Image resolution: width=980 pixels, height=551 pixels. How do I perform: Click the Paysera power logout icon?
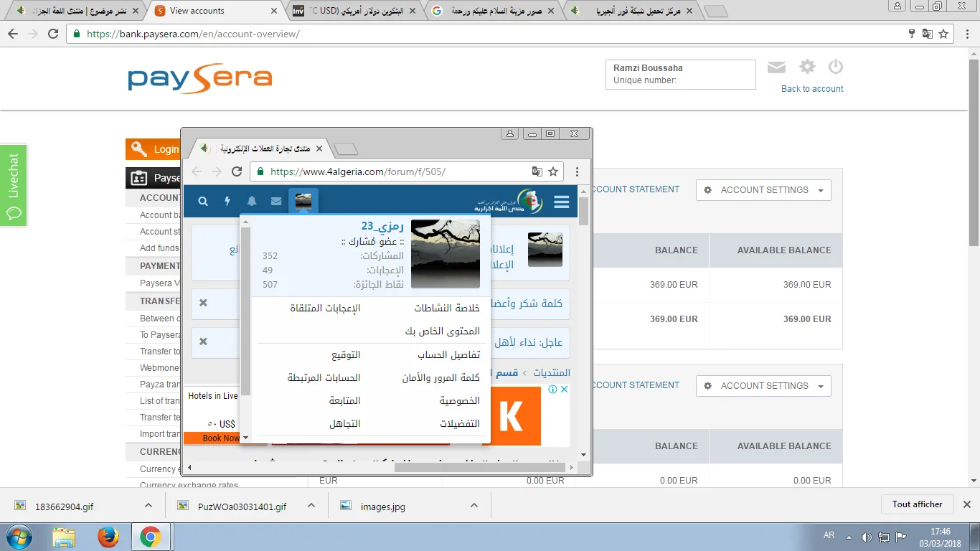(835, 67)
